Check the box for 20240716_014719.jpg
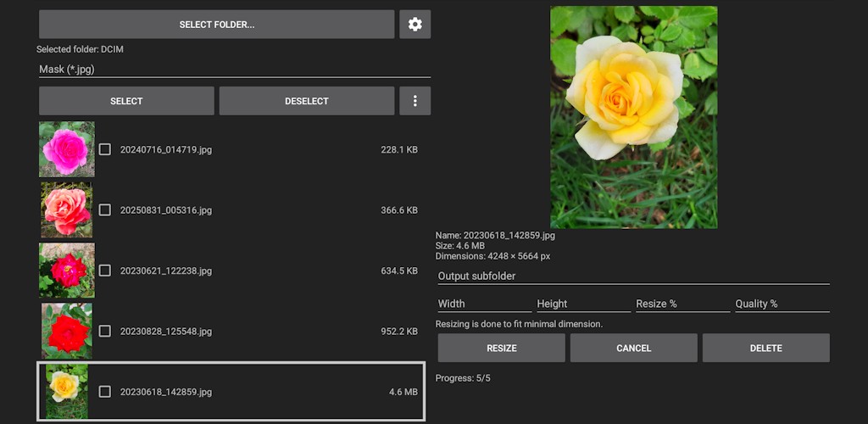This screenshot has width=868, height=424. [x=105, y=149]
